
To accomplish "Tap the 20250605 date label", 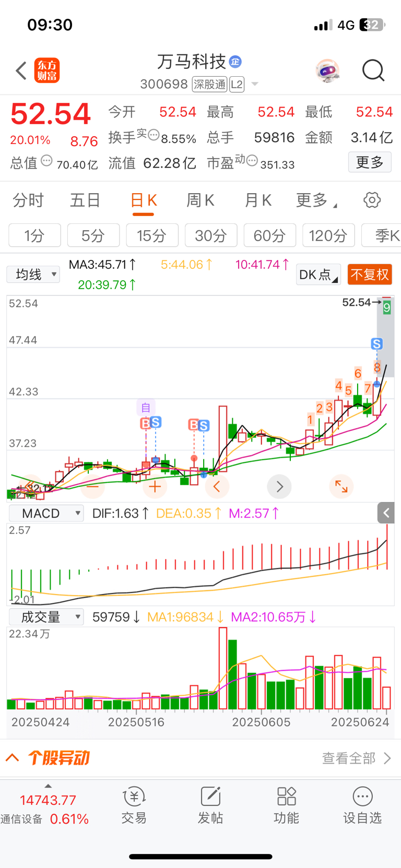I will point(261,722).
